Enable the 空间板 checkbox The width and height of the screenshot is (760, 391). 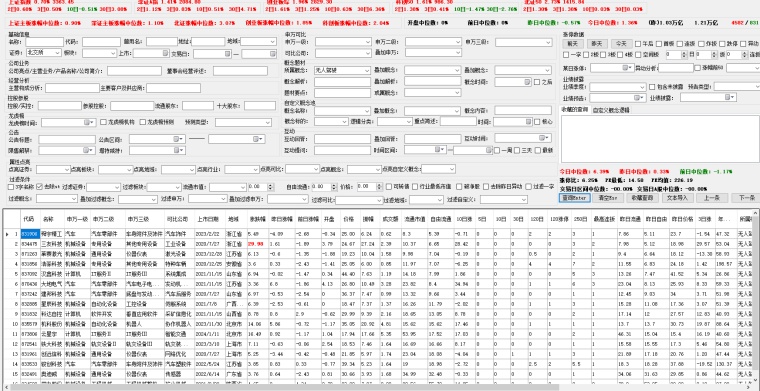coord(638,55)
